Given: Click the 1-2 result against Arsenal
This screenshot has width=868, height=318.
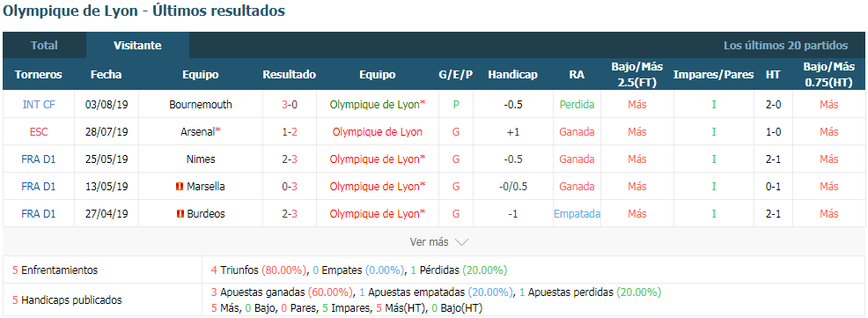Looking at the screenshot, I should [x=290, y=132].
